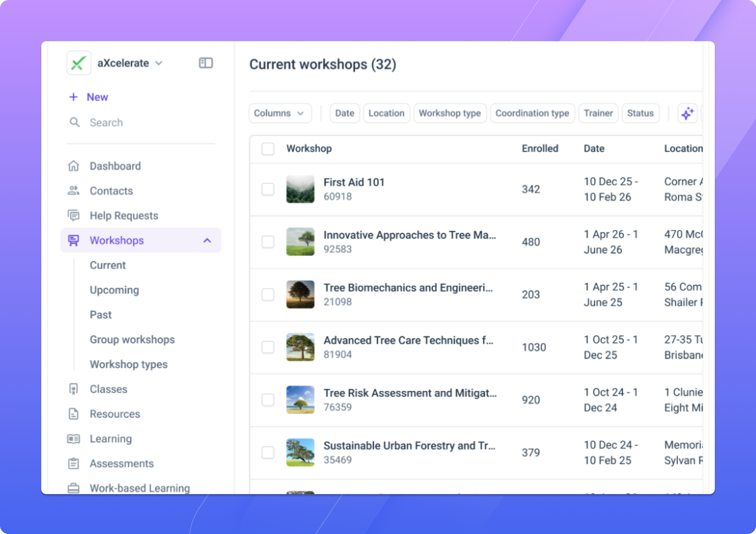This screenshot has width=756, height=534.
Task: Open the Trainer filter
Action: [x=598, y=113]
